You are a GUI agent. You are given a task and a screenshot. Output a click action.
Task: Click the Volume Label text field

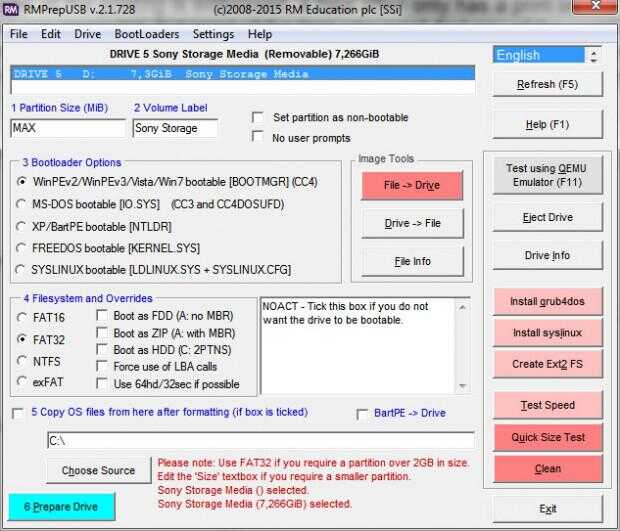tap(175, 128)
